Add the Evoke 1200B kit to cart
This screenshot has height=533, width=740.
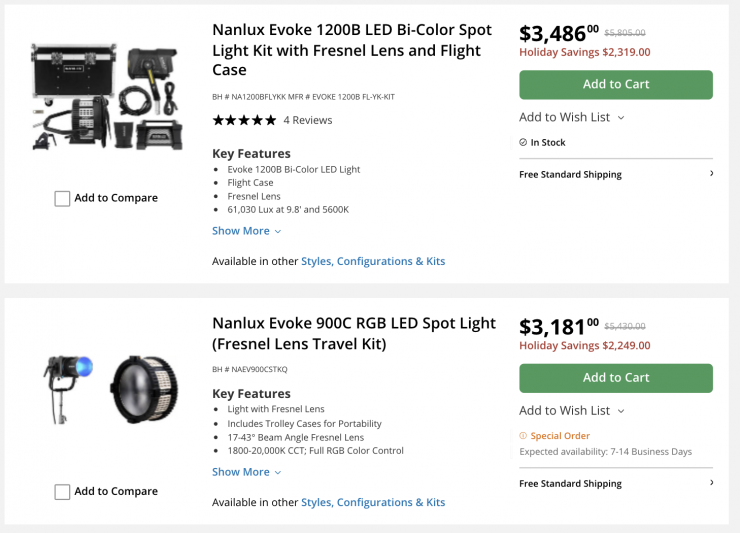(615, 84)
